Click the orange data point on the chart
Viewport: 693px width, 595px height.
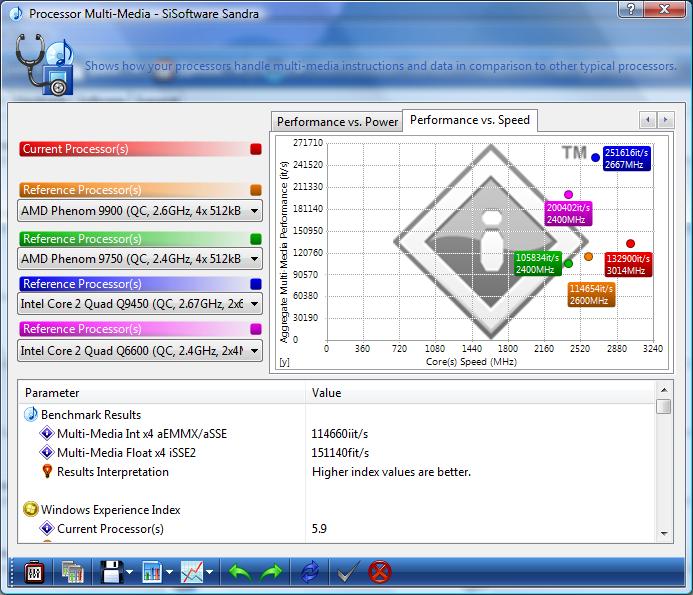click(x=588, y=256)
